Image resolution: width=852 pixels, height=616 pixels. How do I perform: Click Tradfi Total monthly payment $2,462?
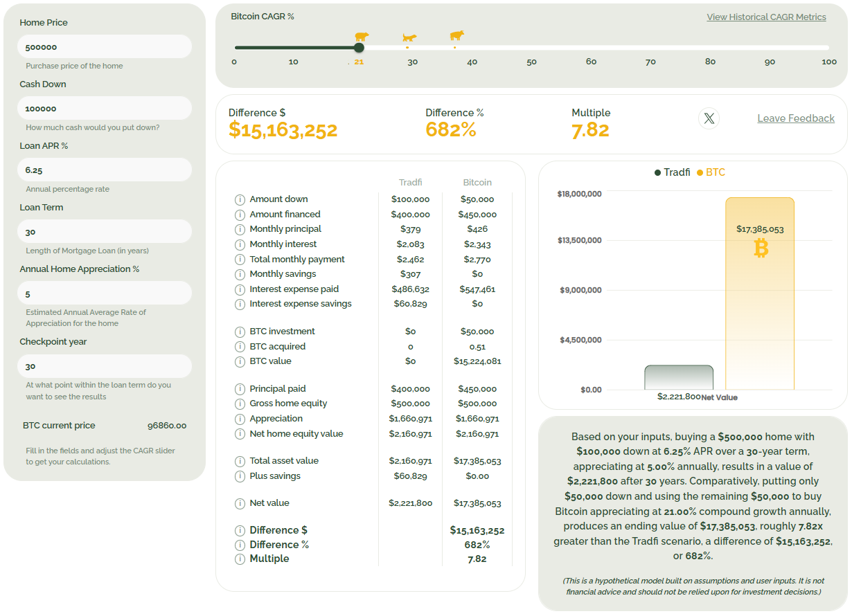410,260
